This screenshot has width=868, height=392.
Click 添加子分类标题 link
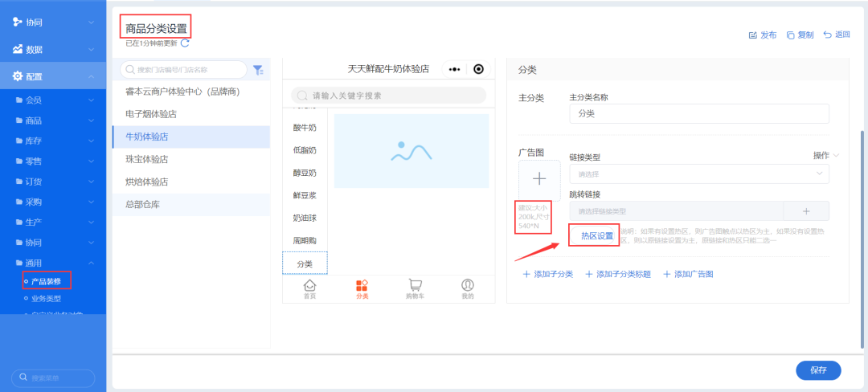(618, 274)
